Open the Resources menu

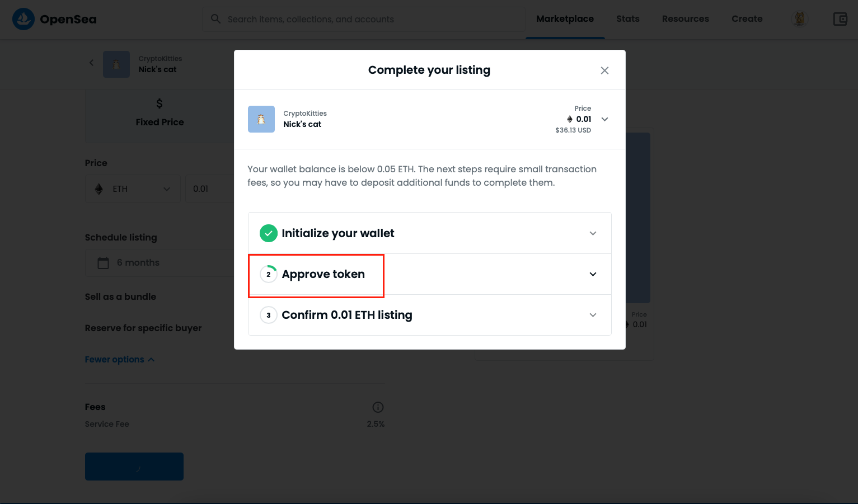pos(686,19)
